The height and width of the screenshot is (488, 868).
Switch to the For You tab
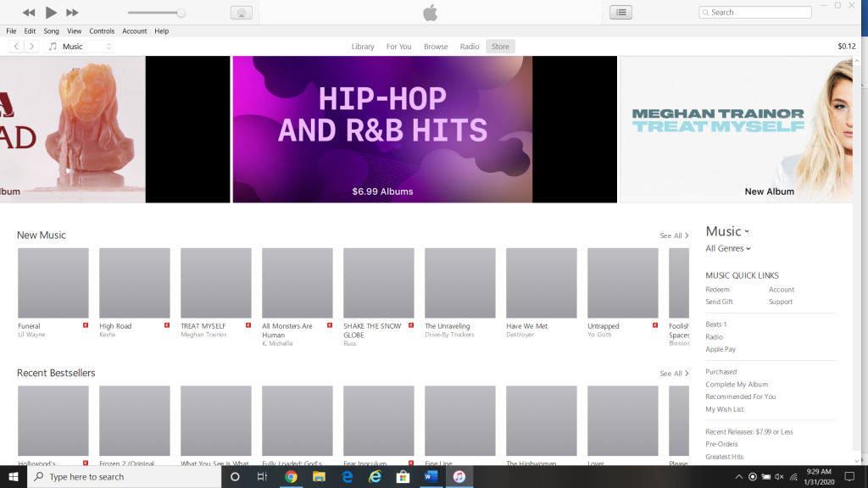coord(398,47)
